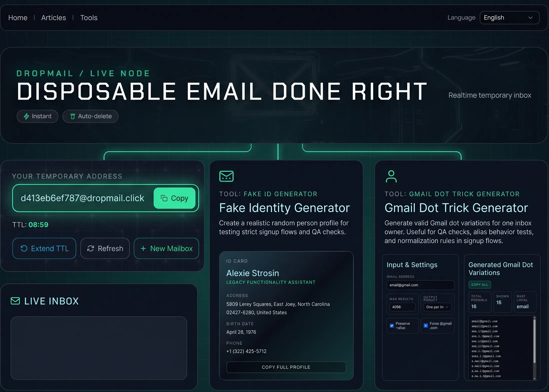Click COPY FULL PROFILE button

[x=286, y=367]
